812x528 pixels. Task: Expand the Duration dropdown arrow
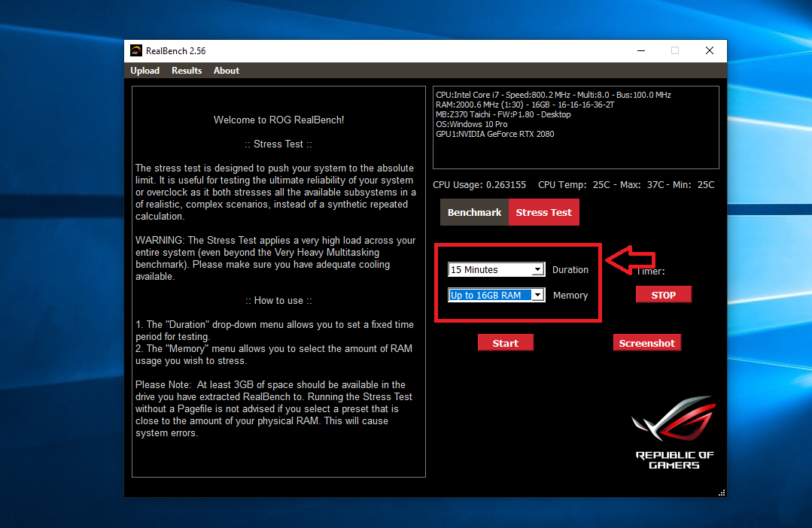tap(537, 270)
